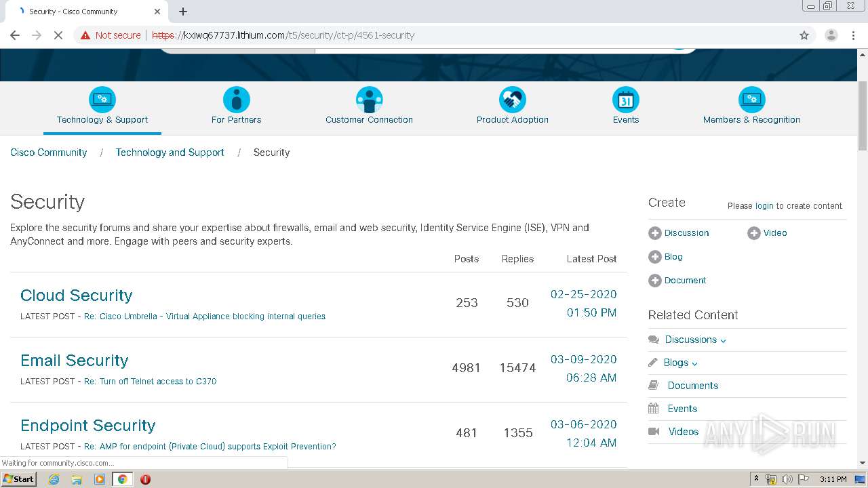
Task: Click Not secure warning icon
Action: (85, 35)
